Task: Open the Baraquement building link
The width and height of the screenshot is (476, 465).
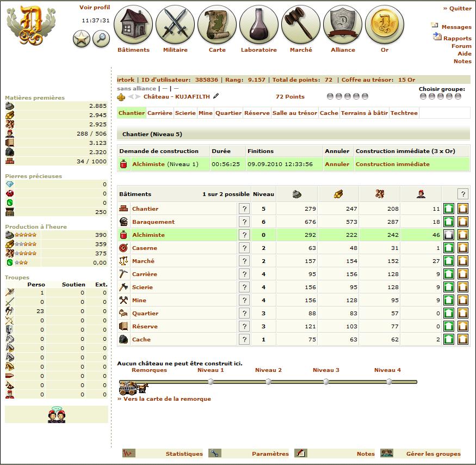Action: [153, 222]
